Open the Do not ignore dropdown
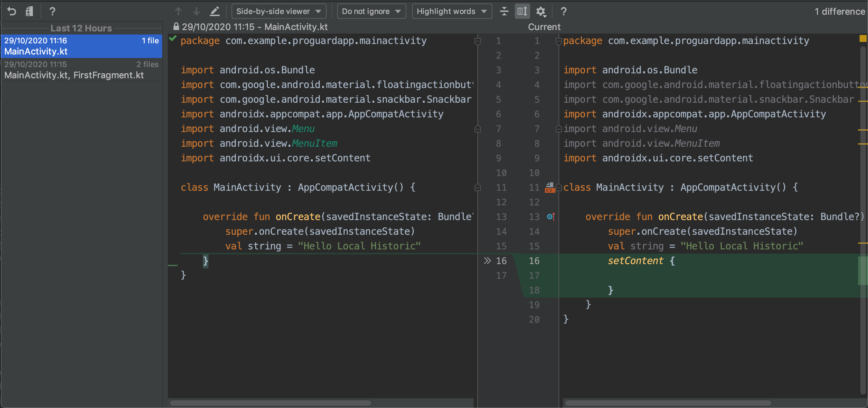 click(371, 11)
